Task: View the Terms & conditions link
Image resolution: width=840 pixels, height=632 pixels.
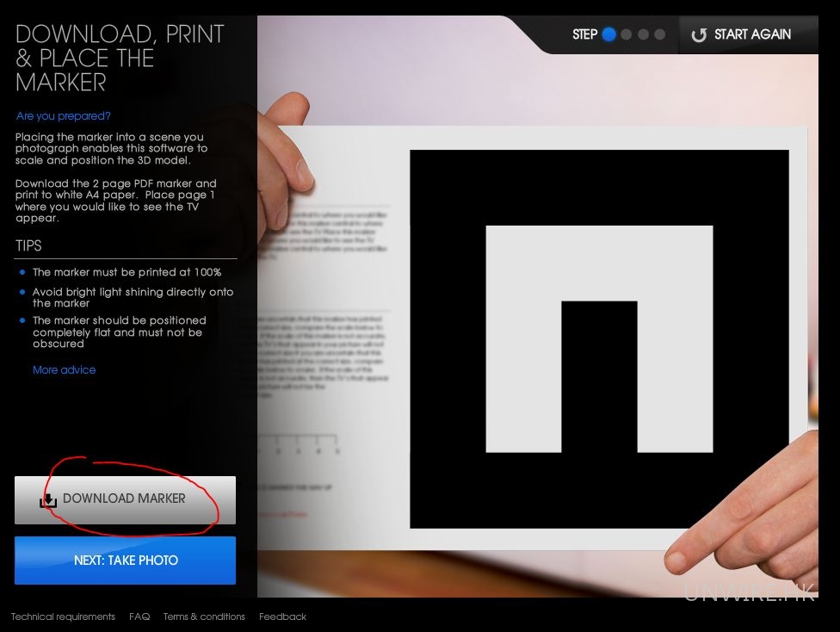Action: pyautogui.click(x=204, y=617)
